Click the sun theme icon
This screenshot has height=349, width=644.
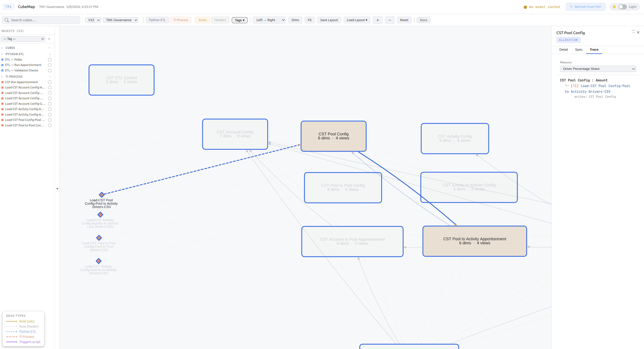tap(614, 7)
